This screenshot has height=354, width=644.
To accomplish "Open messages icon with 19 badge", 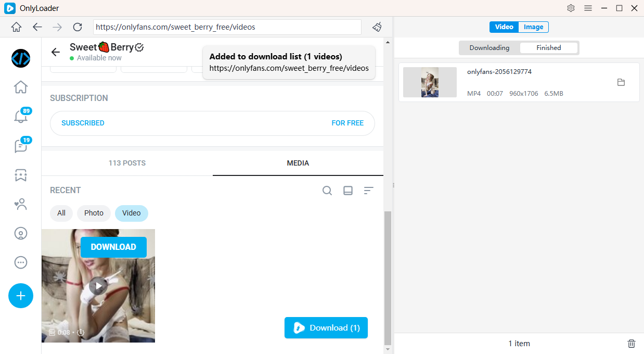I will click(x=21, y=145).
